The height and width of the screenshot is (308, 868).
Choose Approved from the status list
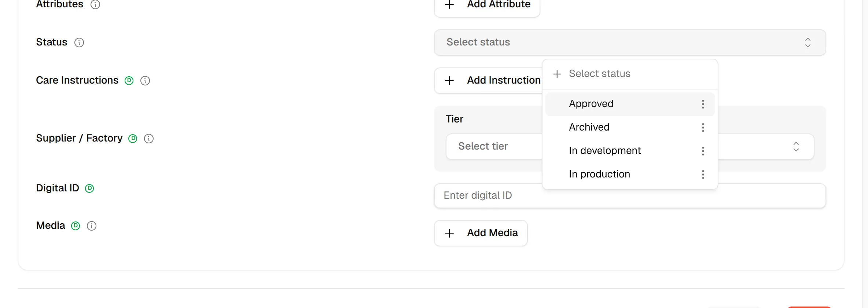click(630, 104)
